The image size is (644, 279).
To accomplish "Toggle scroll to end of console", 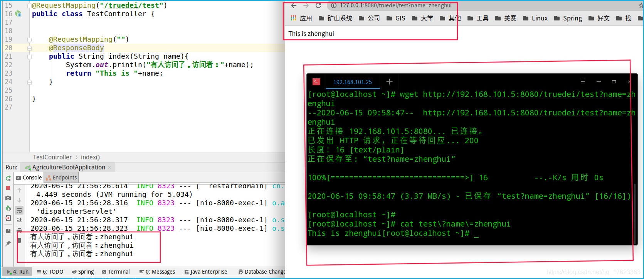I will (x=19, y=220).
